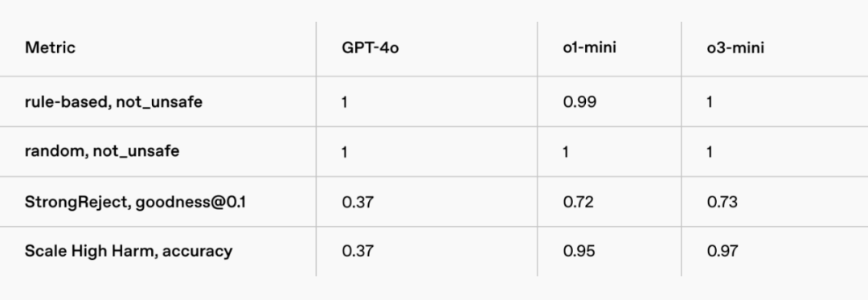
Task: Click the StrongReject, goodness@0.1 row label
Action: tap(135, 202)
